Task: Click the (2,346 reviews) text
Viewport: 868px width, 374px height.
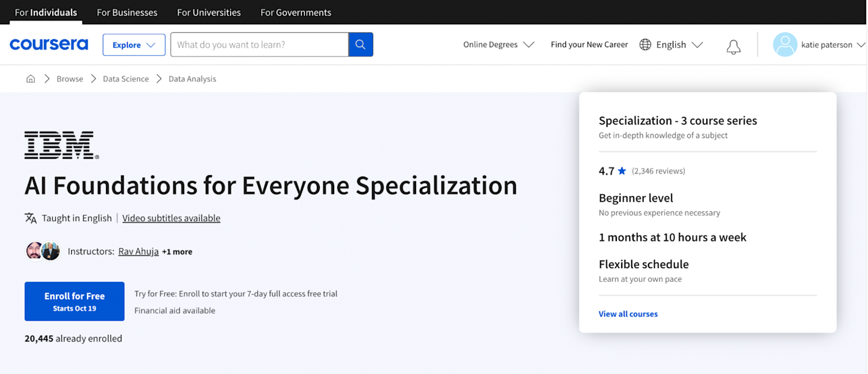Action: click(658, 171)
